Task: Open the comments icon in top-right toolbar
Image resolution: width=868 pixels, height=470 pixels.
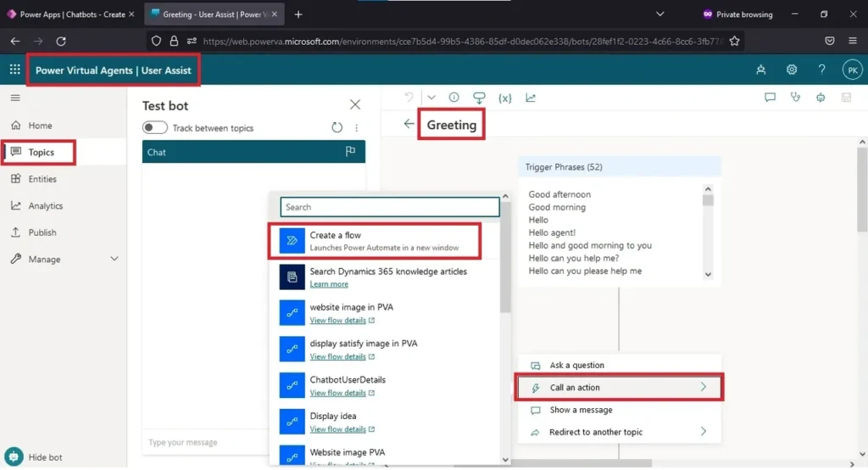Action: pyautogui.click(x=770, y=98)
